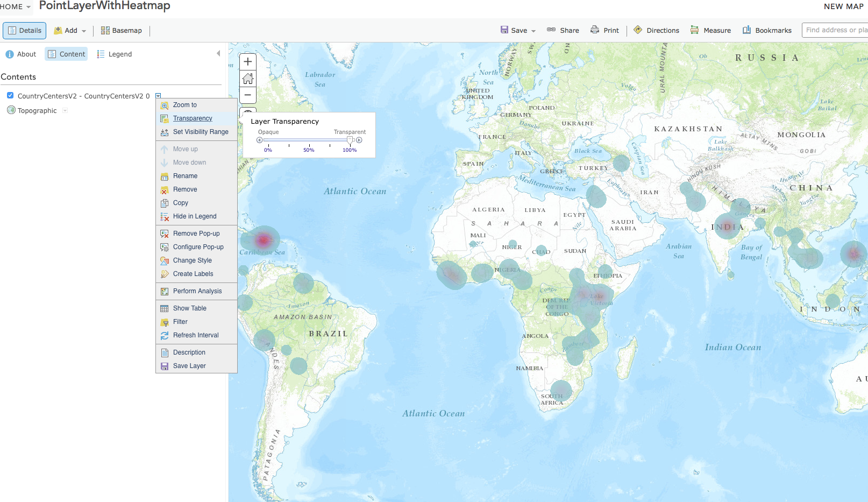Image resolution: width=868 pixels, height=502 pixels.
Task: Enable Create Labels for the layer
Action: (164, 274)
